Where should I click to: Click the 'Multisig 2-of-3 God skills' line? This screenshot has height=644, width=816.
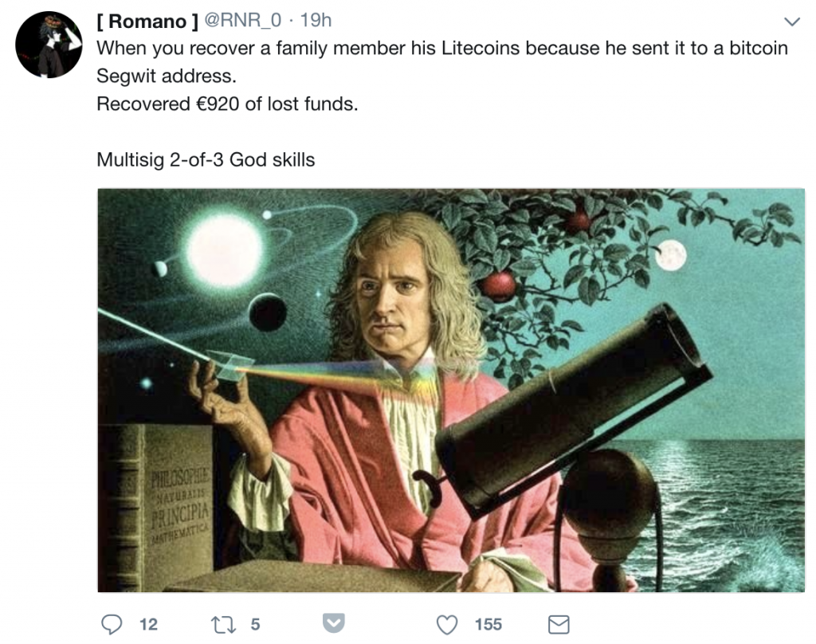pos(206,159)
